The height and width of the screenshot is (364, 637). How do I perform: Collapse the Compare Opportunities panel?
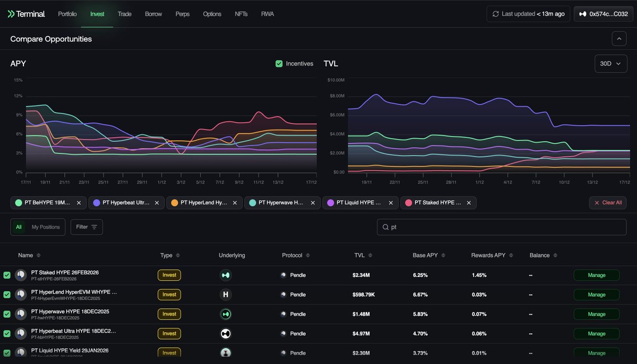click(x=619, y=39)
